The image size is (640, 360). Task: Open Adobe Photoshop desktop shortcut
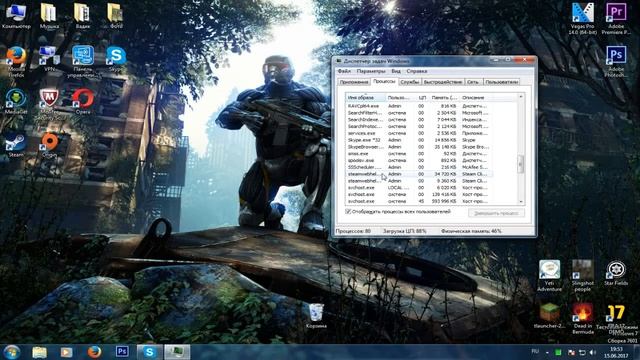click(616, 61)
